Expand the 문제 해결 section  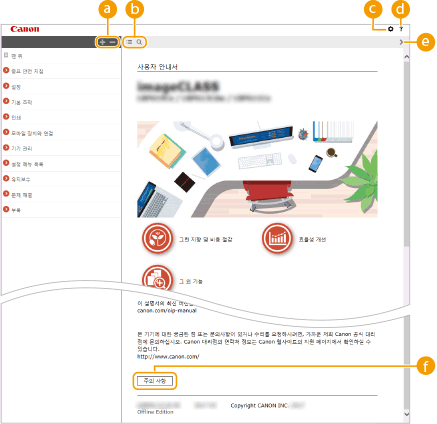click(6, 194)
